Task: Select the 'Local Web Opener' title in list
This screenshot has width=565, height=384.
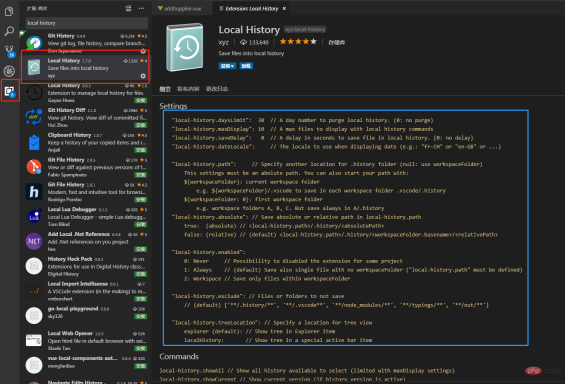Action: (70, 333)
